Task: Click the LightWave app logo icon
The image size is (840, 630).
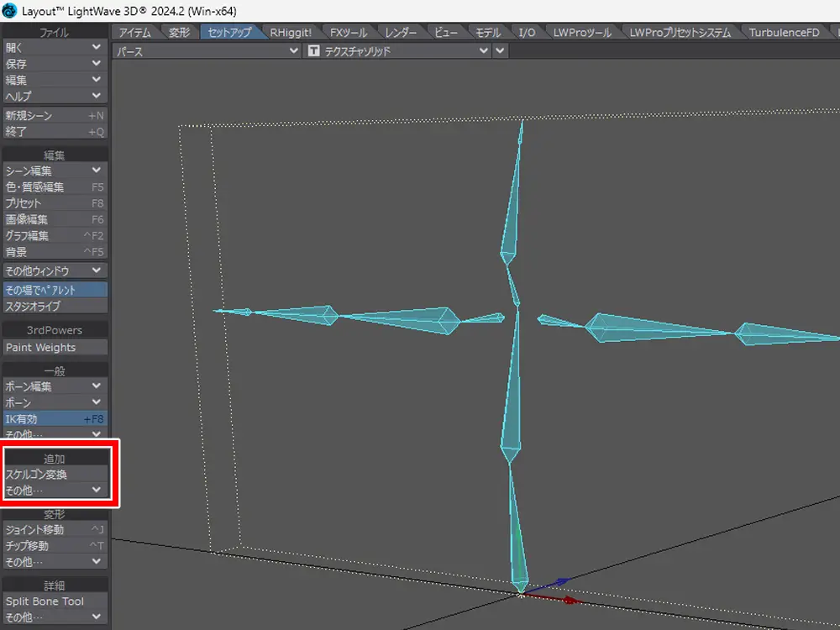Action: [x=9, y=9]
